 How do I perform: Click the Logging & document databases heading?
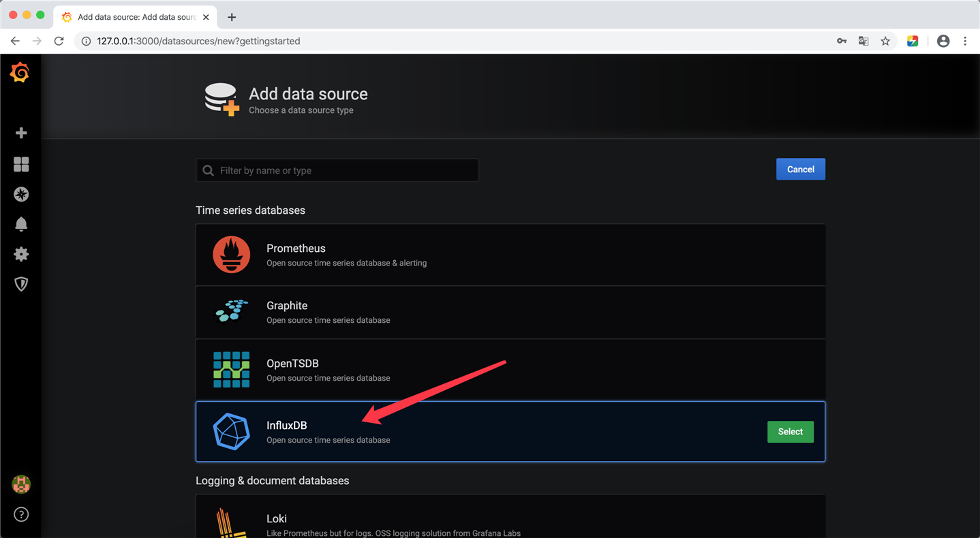(272, 481)
